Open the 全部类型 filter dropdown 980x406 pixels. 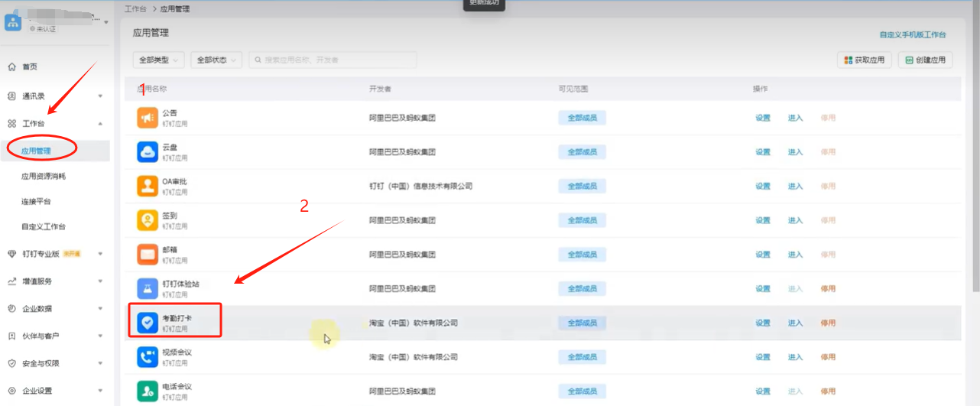tap(159, 60)
